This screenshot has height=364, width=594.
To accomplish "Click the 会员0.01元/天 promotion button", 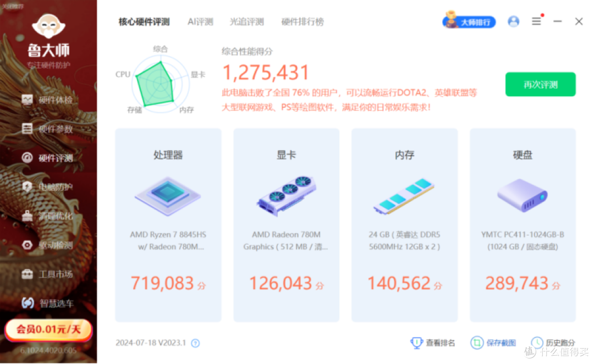I will [48, 329].
